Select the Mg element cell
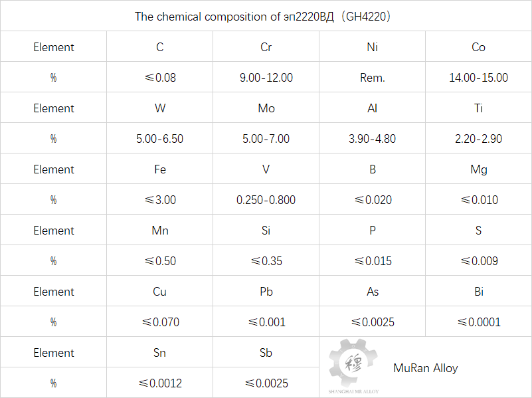The image size is (532, 398). (x=478, y=169)
